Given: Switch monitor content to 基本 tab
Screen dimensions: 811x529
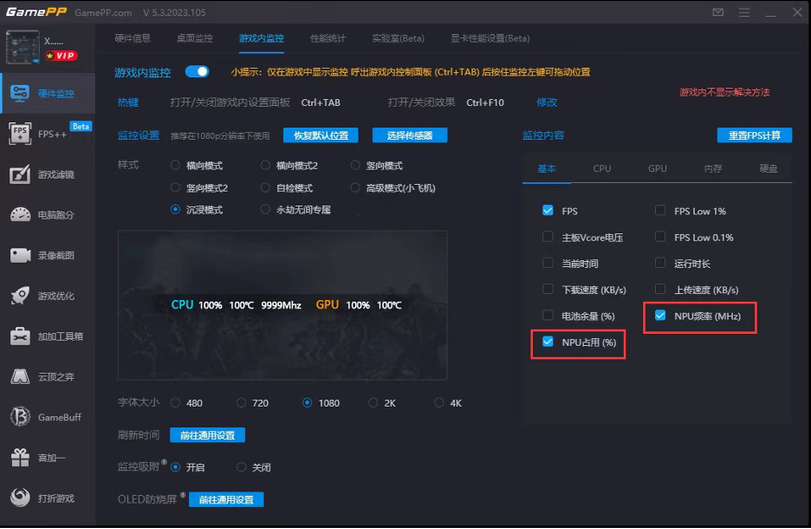Looking at the screenshot, I should coord(547,169).
